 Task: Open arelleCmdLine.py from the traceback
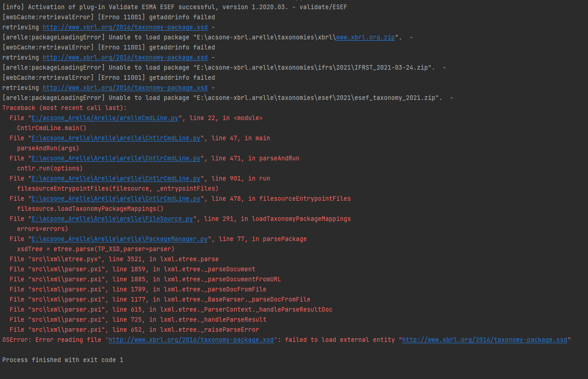105,118
